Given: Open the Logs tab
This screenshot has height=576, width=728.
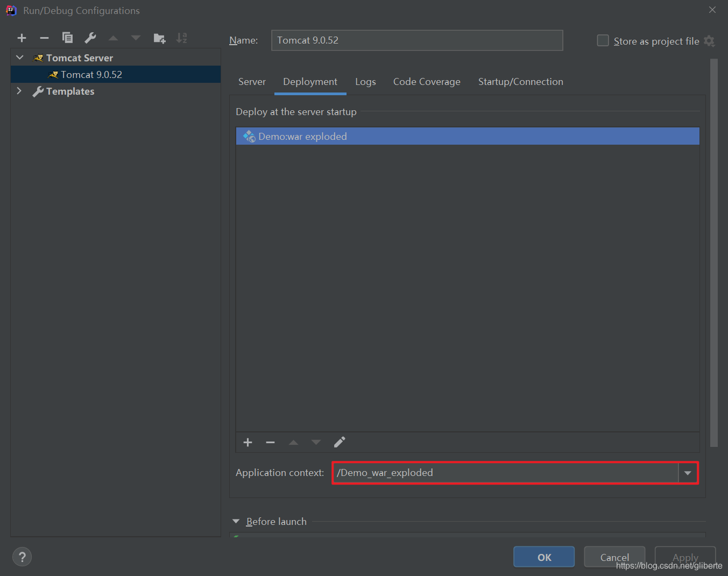Looking at the screenshot, I should [365, 82].
